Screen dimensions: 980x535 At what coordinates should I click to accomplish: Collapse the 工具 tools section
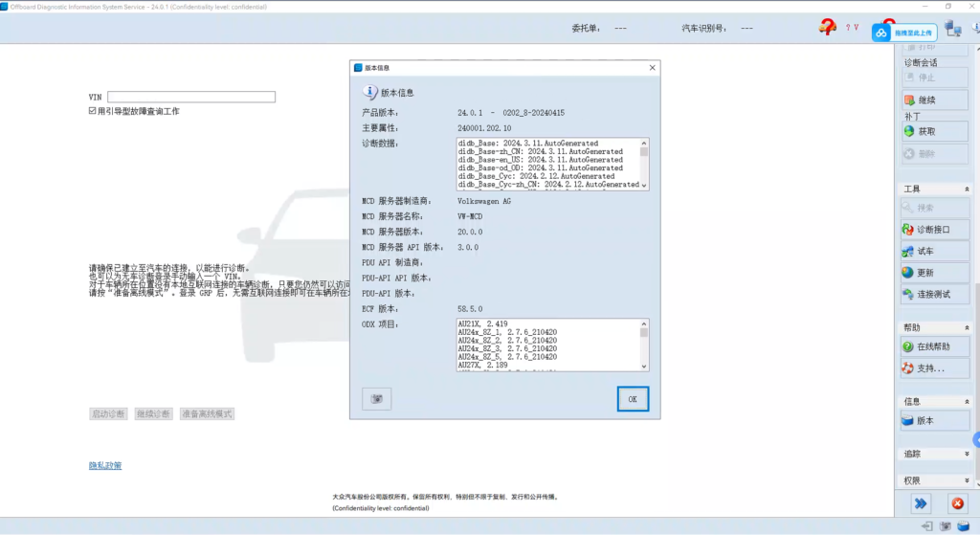(967, 189)
